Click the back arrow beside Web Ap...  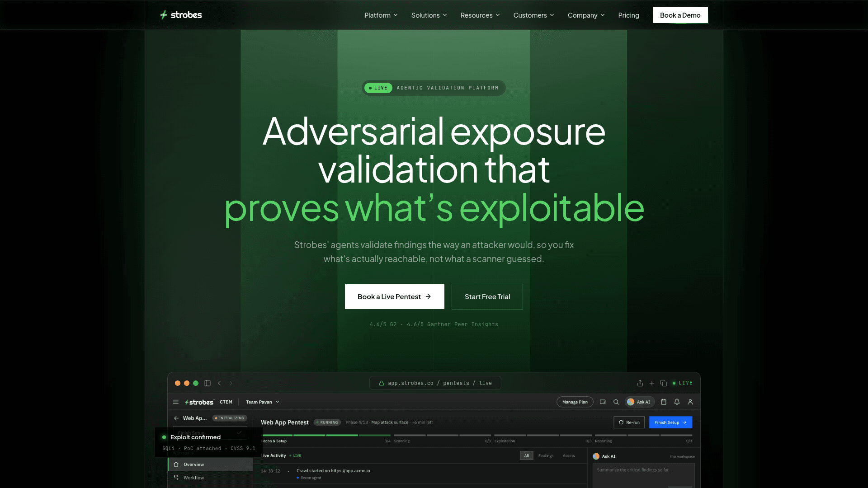point(176,418)
